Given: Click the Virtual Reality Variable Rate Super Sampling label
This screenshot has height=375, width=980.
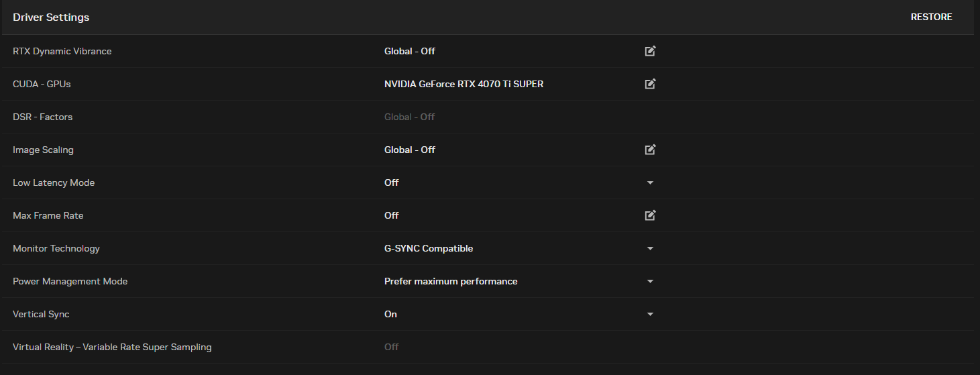Looking at the screenshot, I should (112, 347).
